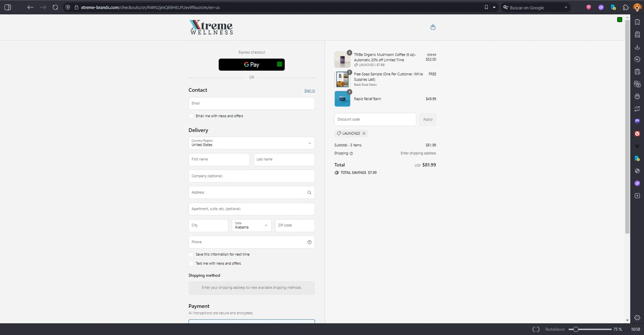The height and width of the screenshot is (335, 644).
Task: Go back to the previous page
Action: pyautogui.click(x=30, y=7)
